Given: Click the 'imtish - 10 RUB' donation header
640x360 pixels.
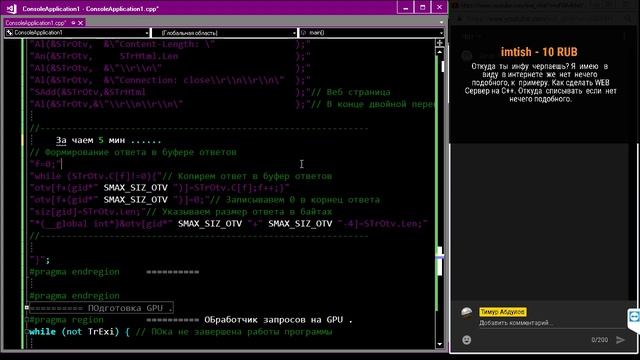Looking at the screenshot, I should click(539, 52).
